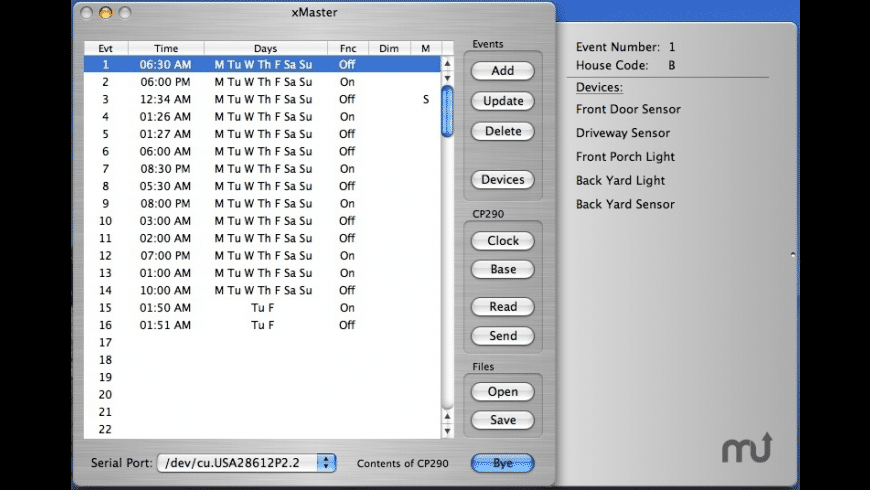Click the blue scrollbar thumb of event list
The image size is (870, 490).
tap(447, 111)
